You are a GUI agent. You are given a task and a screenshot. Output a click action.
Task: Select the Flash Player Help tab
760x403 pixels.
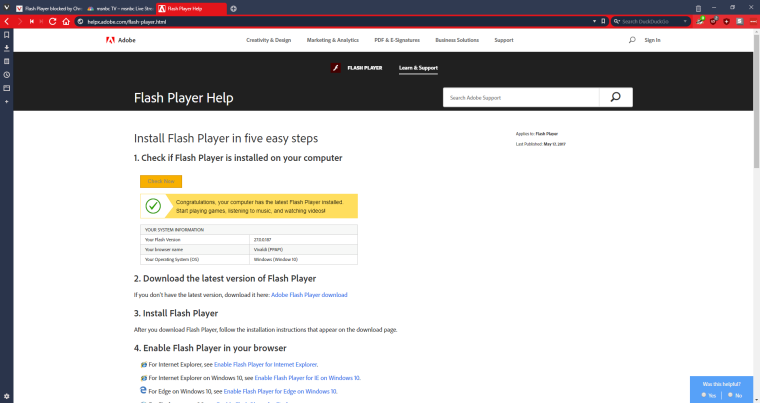191,9
